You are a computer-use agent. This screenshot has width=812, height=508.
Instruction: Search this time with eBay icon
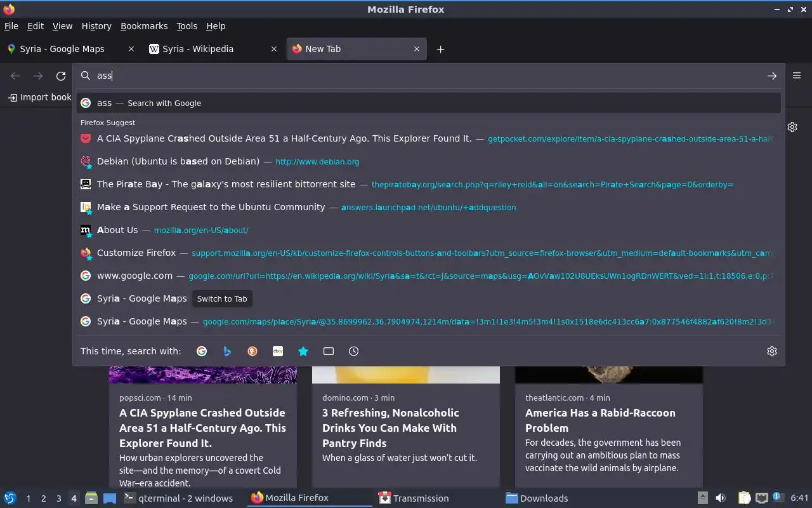(278, 351)
